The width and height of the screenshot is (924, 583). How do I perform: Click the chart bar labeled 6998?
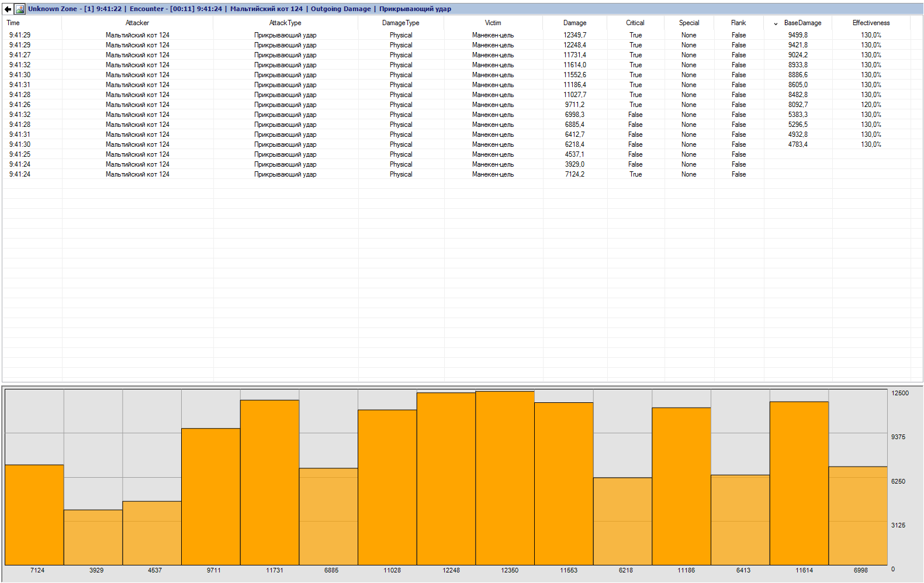pos(858,516)
